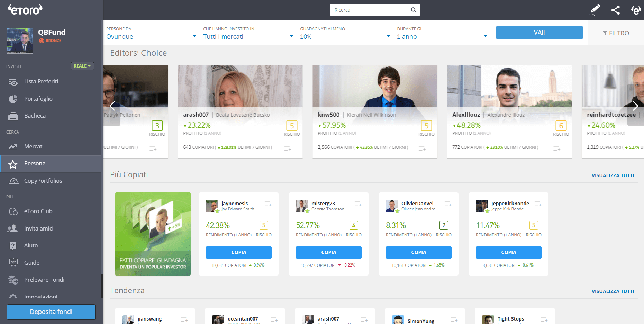Image resolution: width=644 pixels, height=324 pixels.
Task: Click Visualizza tutti for Tendenza
Action: pyautogui.click(x=613, y=291)
